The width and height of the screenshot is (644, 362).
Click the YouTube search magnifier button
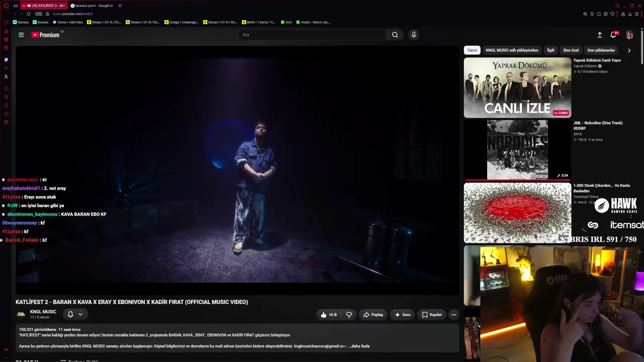coord(395,35)
